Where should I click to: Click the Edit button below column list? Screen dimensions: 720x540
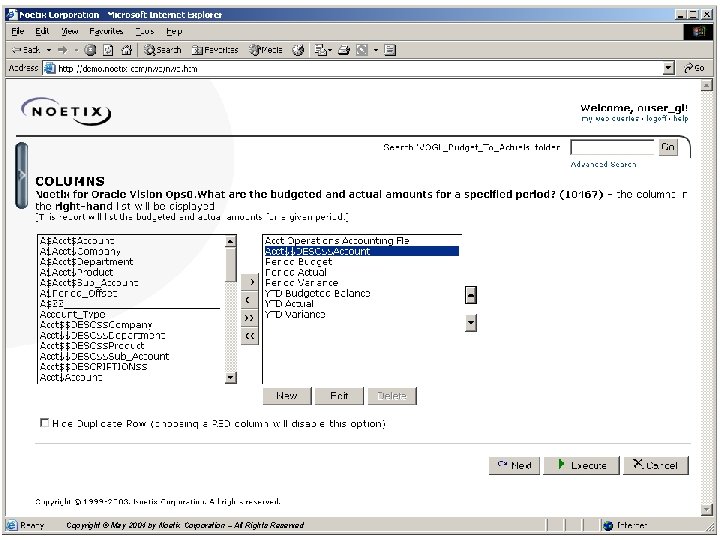[339, 396]
